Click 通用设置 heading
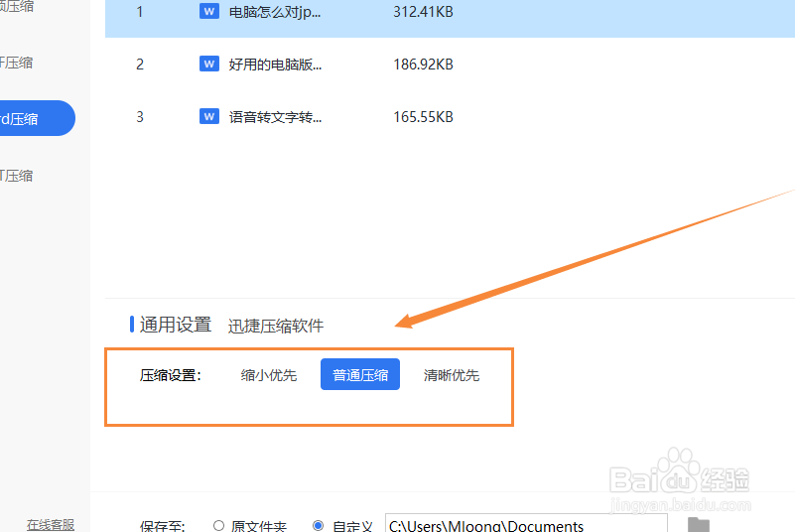 point(176,325)
